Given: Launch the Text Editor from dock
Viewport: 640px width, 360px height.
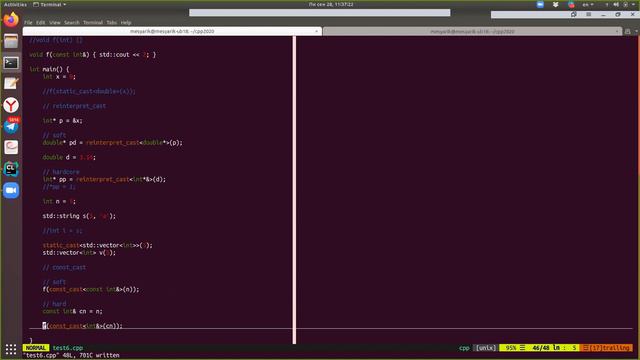Looking at the screenshot, I should coord(11,84).
